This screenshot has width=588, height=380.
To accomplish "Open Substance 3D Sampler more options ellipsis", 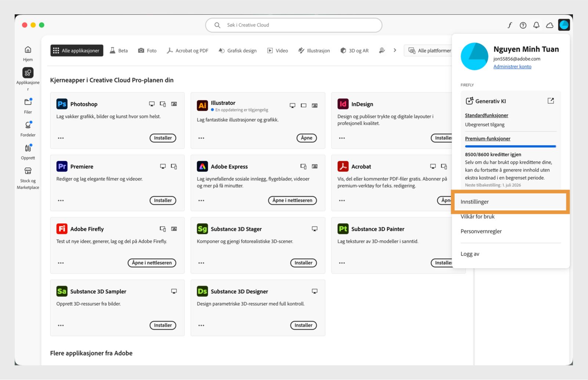I will [61, 326].
